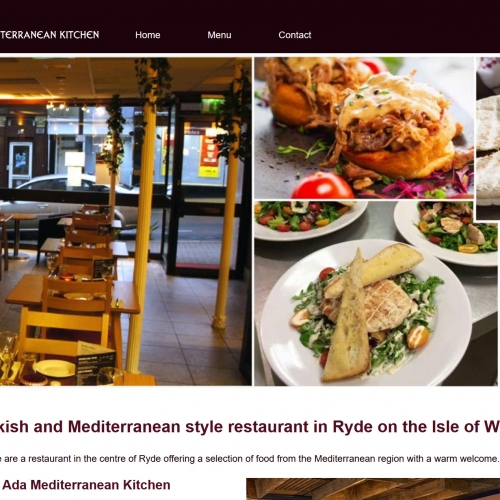Go to the Menu page link
Screen dimensions: 500x500
(x=219, y=35)
